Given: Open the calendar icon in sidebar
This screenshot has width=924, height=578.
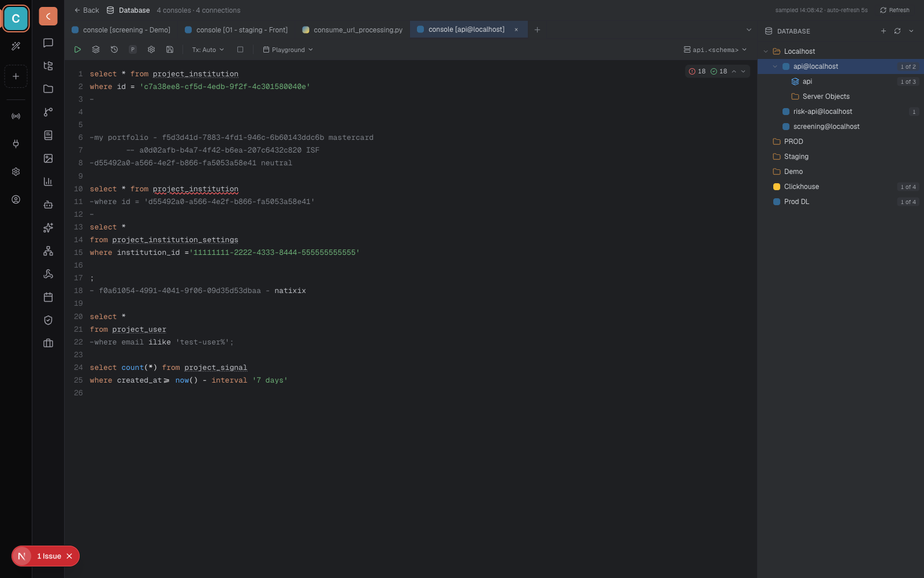Looking at the screenshot, I should coord(48,297).
